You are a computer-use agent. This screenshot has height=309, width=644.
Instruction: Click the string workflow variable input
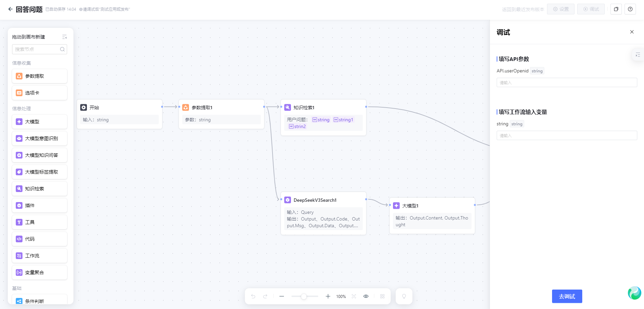pyautogui.click(x=566, y=135)
